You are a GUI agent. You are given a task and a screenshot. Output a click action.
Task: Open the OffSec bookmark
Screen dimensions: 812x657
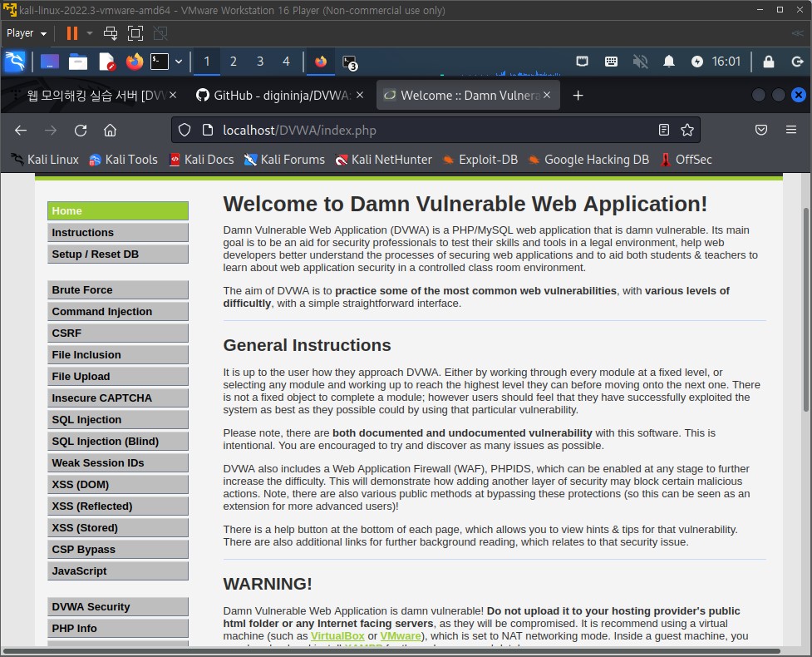tap(686, 160)
